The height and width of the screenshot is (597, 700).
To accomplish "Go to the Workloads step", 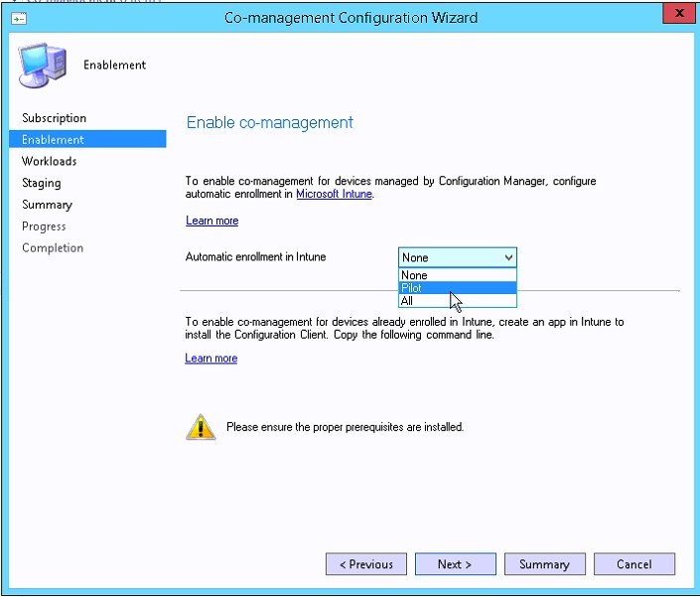I will point(49,161).
